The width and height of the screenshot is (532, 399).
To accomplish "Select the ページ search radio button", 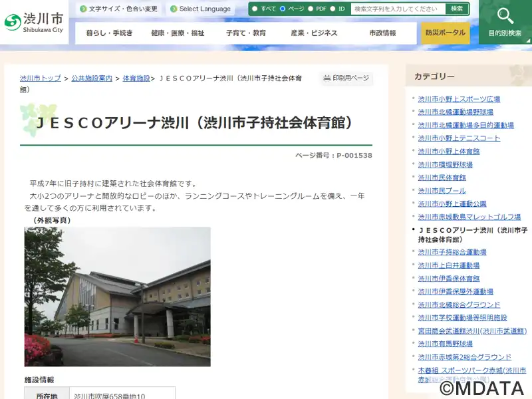I will [283, 9].
